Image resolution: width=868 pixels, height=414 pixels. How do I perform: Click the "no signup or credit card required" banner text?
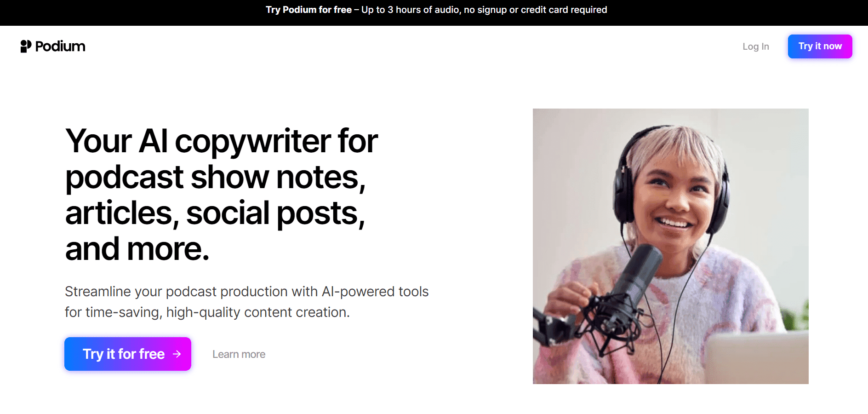tap(536, 10)
